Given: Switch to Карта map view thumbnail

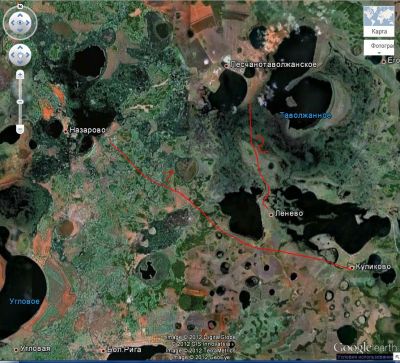Looking at the screenshot, I should (x=379, y=21).
